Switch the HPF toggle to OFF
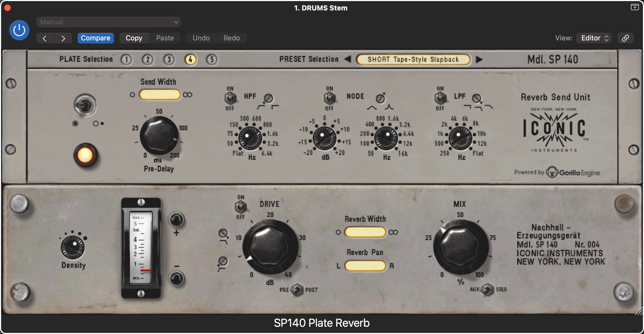The image size is (644, 334). [x=230, y=99]
